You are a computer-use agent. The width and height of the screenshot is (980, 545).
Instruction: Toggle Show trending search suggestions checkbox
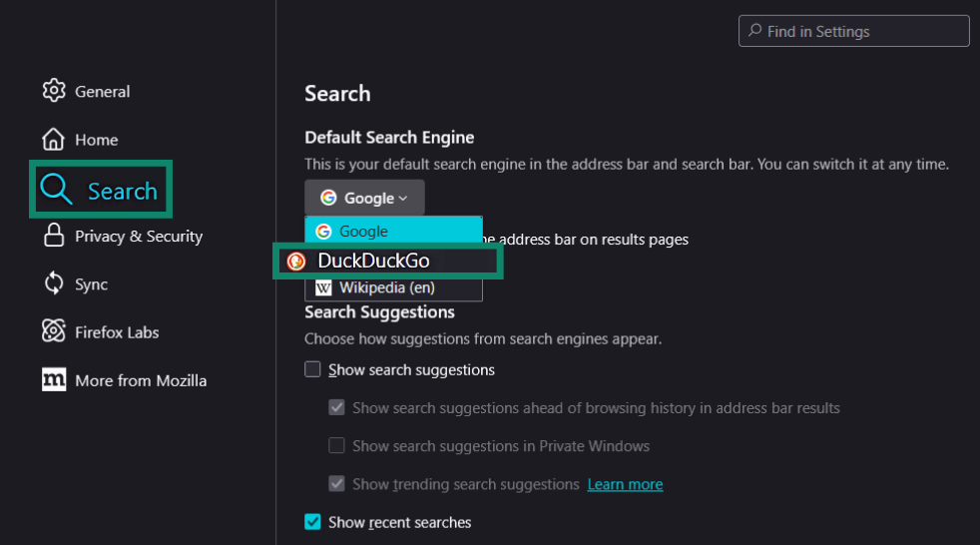[337, 484]
